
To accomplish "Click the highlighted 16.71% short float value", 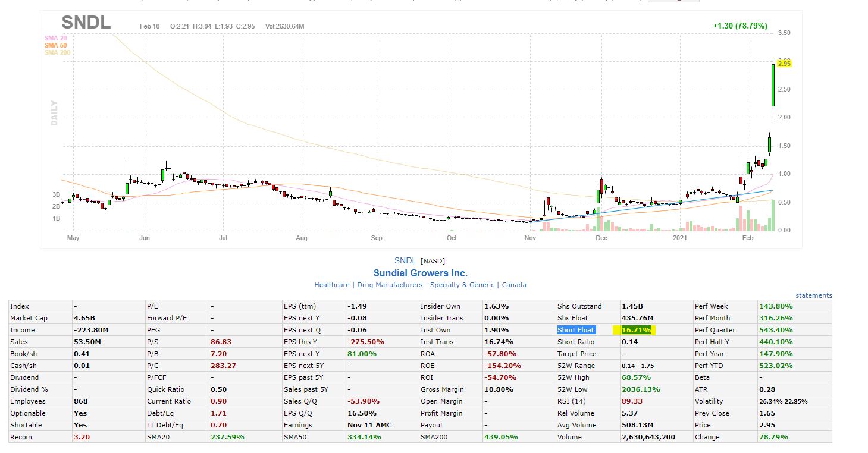I will [x=636, y=330].
